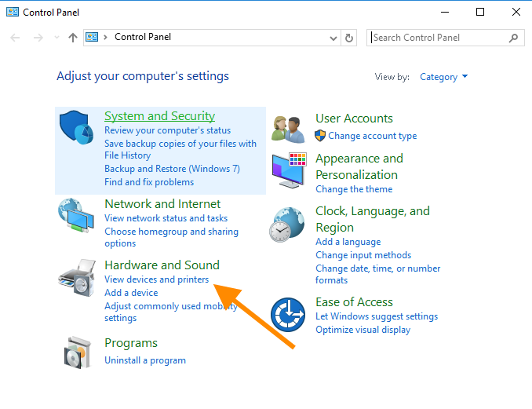The image size is (532, 409).
Task: Open the Appearance and Personalization monitor icon
Action: point(289,170)
